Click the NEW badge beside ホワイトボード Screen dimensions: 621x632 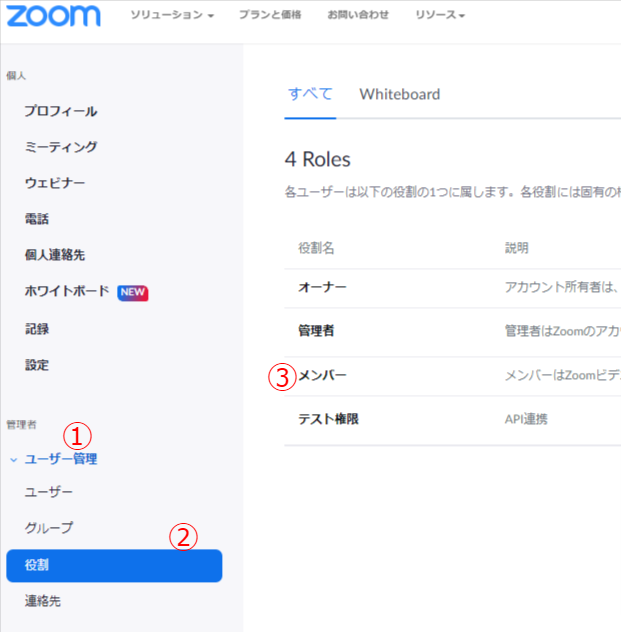pos(133,293)
